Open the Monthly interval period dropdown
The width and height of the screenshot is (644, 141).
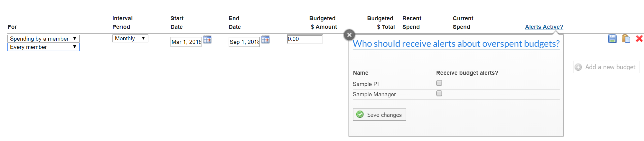130,38
